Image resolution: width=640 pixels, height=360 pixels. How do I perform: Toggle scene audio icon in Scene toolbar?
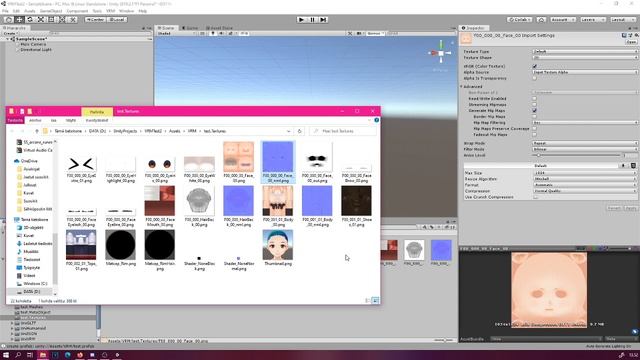point(221,33)
